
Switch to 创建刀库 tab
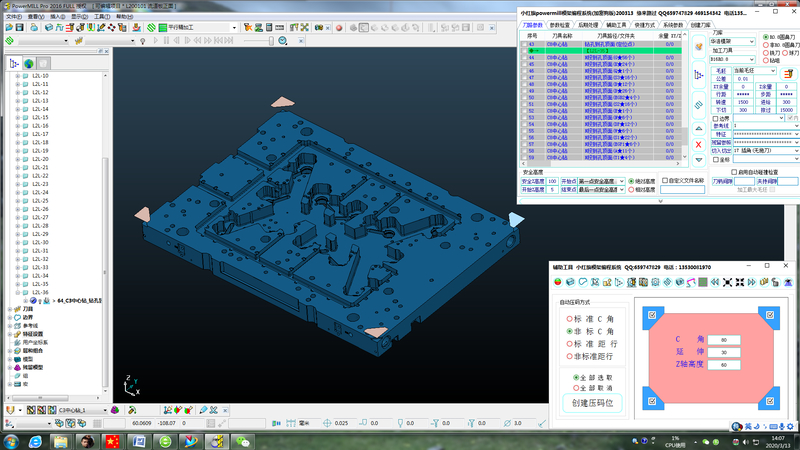(700, 25)
